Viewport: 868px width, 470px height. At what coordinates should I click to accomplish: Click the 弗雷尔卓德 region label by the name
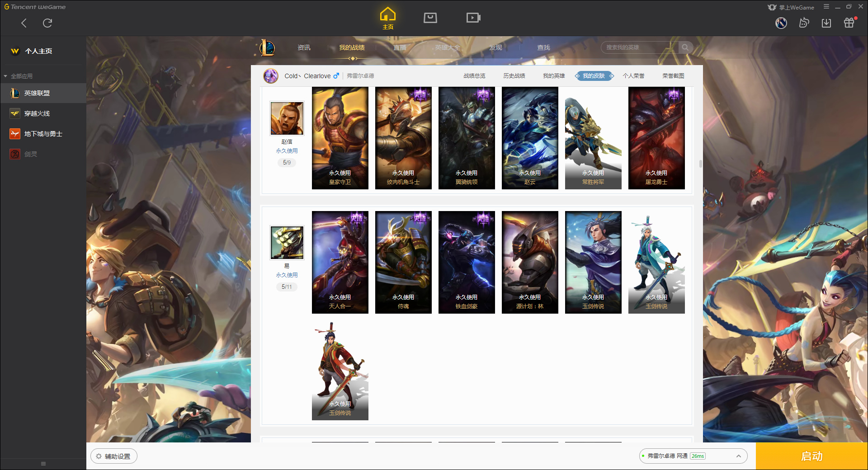pos(360,76)
